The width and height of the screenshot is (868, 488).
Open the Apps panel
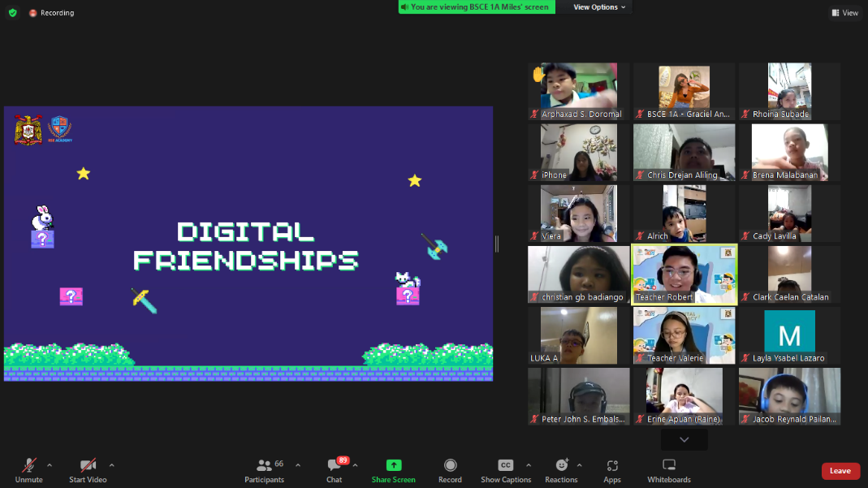[x=612, y=471]
